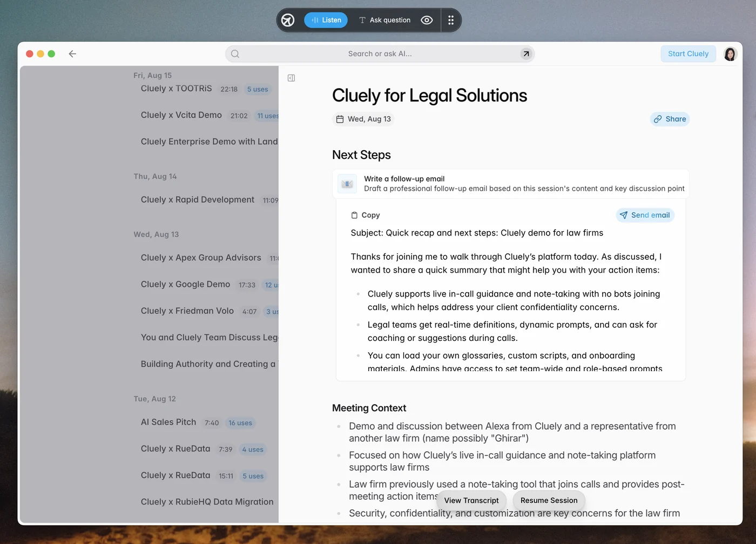Click the Meeting Context heading

369,408
